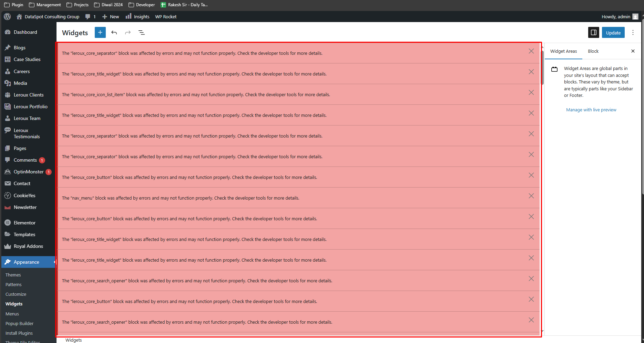The image size is (644, 343).
Task: Open the list view icon
Action: (142, 32)
